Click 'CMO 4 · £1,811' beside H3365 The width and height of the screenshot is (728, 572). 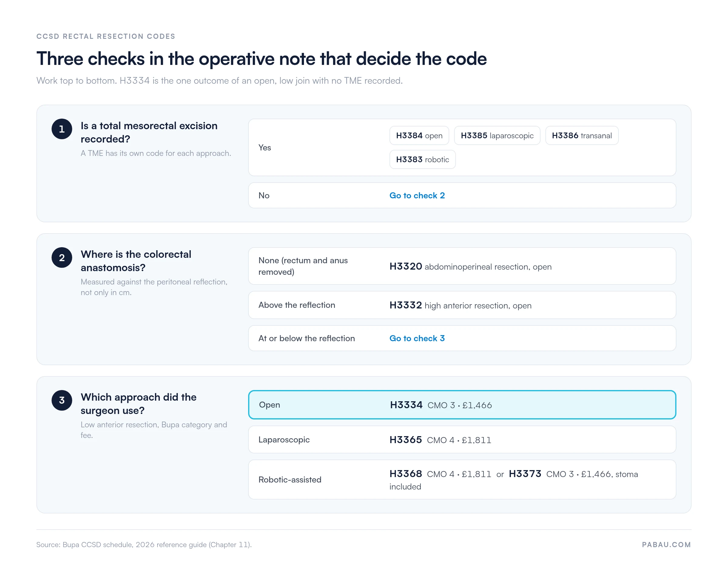pos(459,440)
